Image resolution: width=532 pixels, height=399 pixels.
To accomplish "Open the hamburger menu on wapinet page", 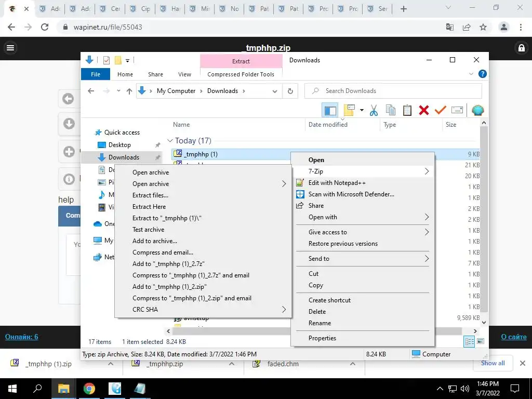I will [x=10, y=48].
